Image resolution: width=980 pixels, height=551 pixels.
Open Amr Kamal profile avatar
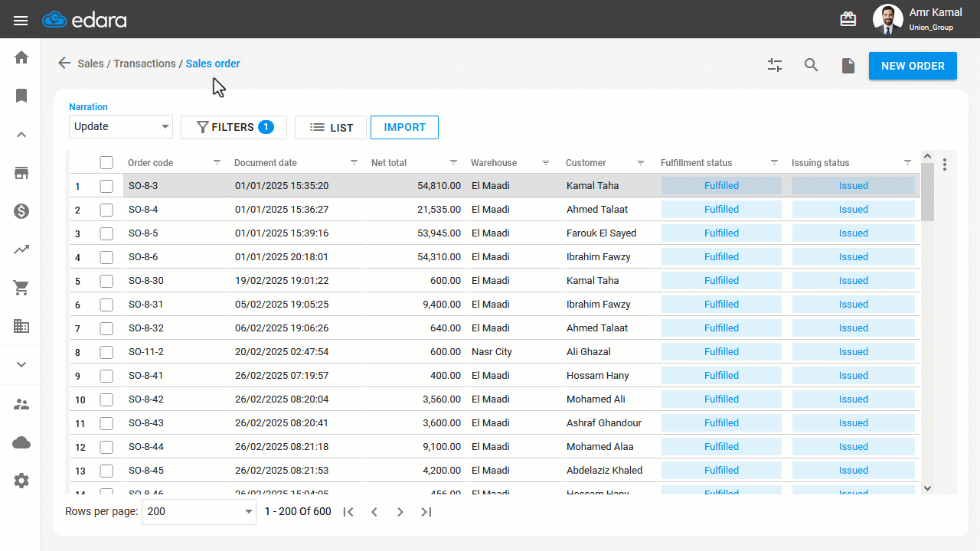click(x=888, y=19)
